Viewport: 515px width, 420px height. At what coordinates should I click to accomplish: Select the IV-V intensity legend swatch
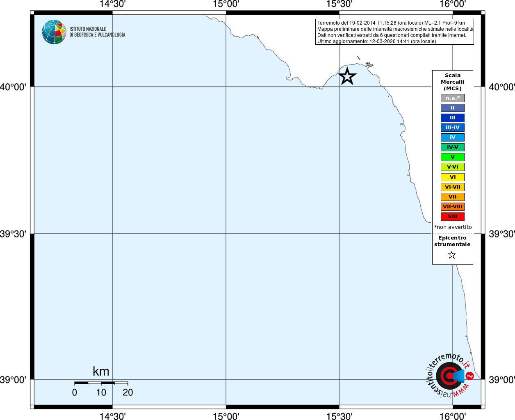tap(453, 147)
